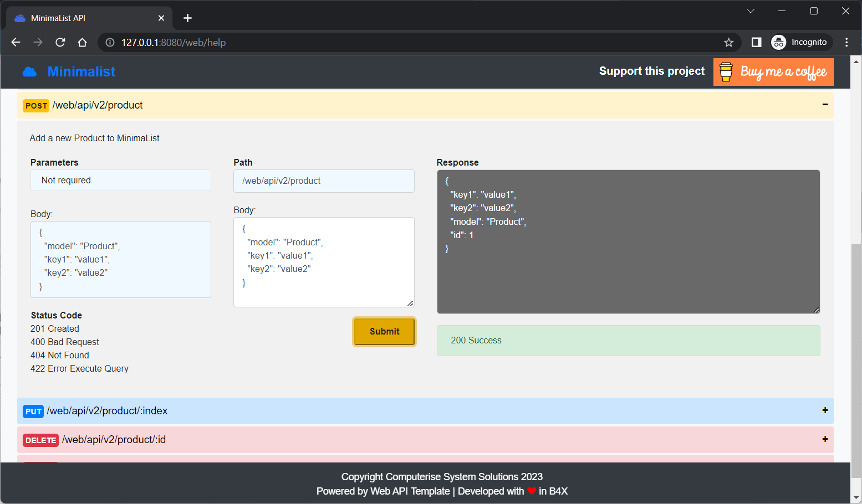This screenshot has height=504, width=862.
Task: Click the Add a new Product description
Action: 94,138
